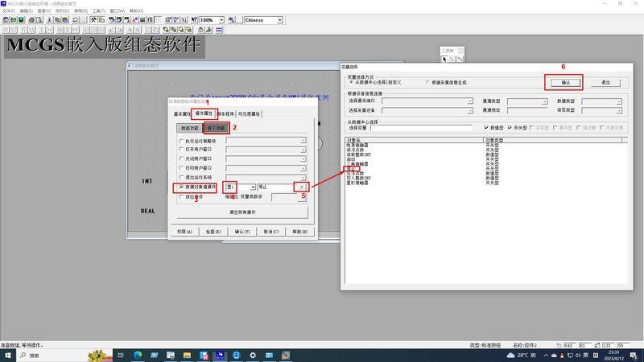The height and width of the screenshot is (362, 644).
Task: Click the red letter A text icon
Action: [x=134, y=19]
